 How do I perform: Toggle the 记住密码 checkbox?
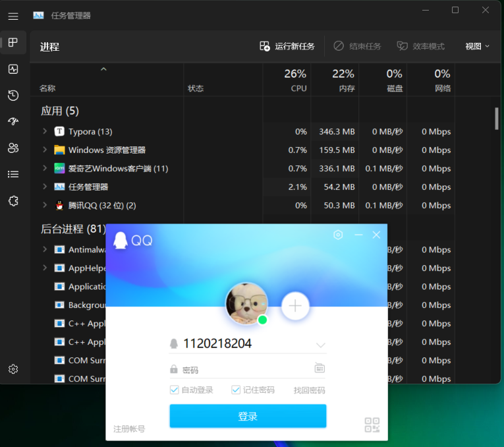coord(236,390)
